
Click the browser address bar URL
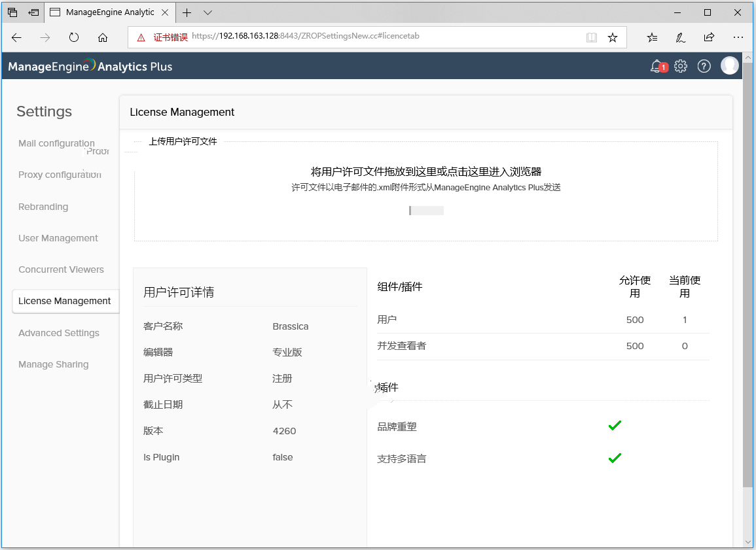click(x=306, y=36)
